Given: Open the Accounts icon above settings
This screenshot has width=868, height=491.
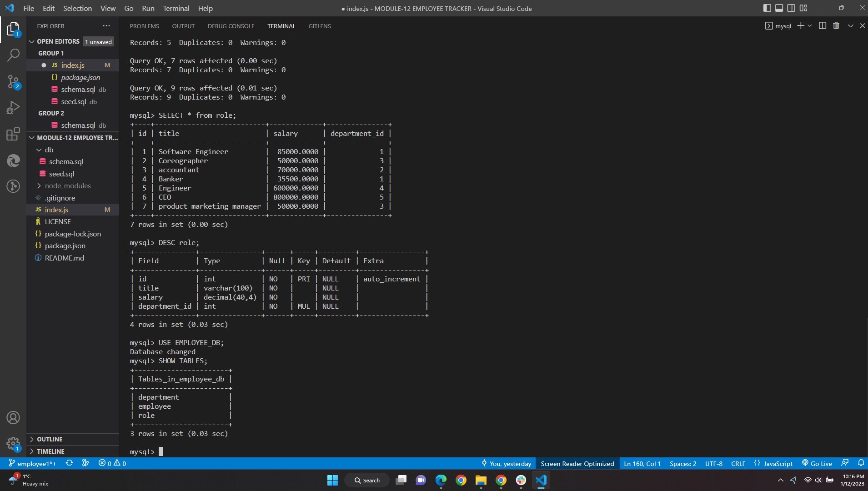Looking at the screenshot, I should pyautogui.click(x=13, y=417).
